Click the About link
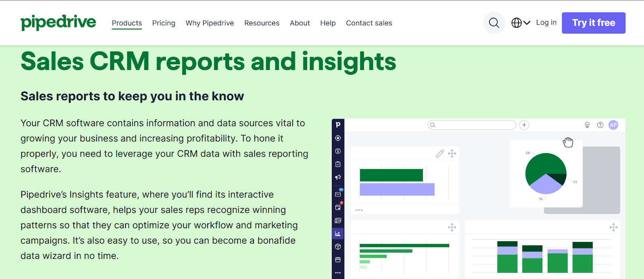This screenshot has height=279, width=644. point(300,23)
